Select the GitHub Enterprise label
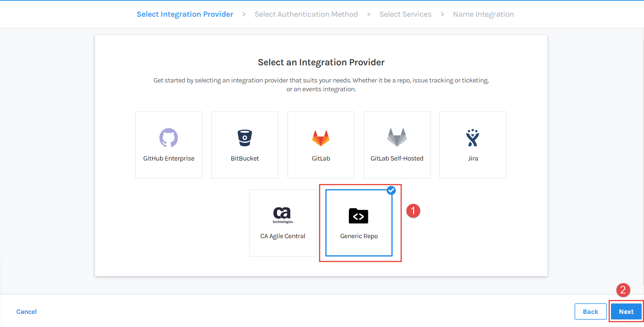Viewport: 644px width, 327px height. pos(169,159)
